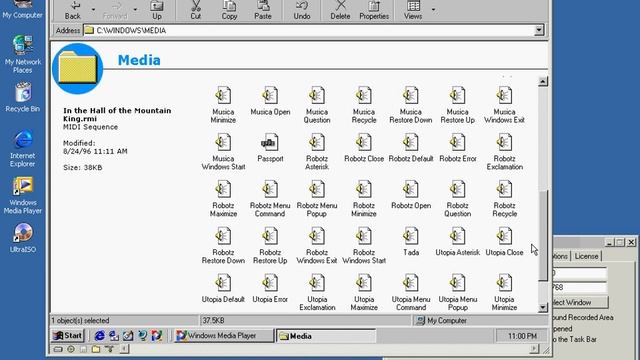Select the Robotz Open sound file
Screen dimensions: 640x360
[x=411, y=195]
